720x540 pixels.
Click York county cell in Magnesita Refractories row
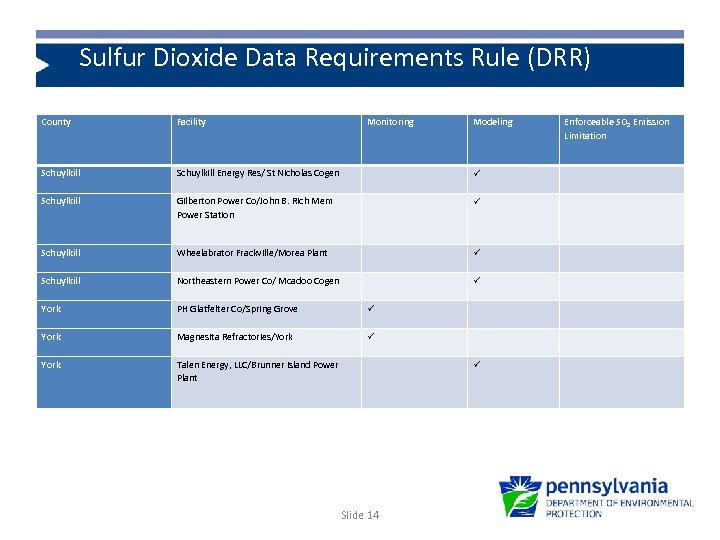click(104, 343)
